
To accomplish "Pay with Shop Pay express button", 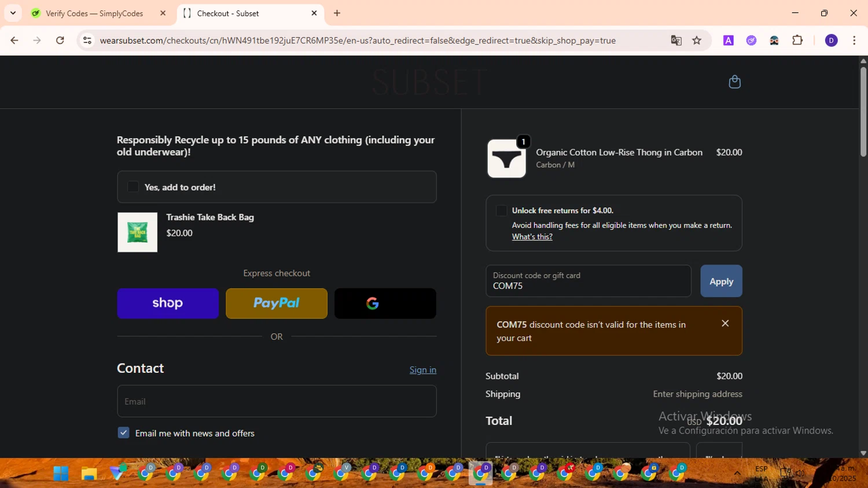I will (x=168, y=303).
